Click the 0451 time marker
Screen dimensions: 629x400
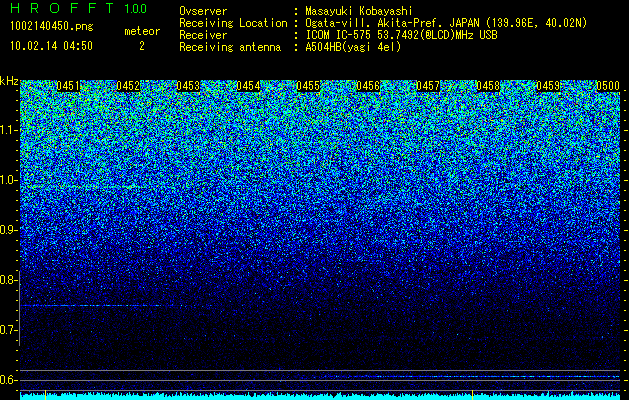(68, 86)
